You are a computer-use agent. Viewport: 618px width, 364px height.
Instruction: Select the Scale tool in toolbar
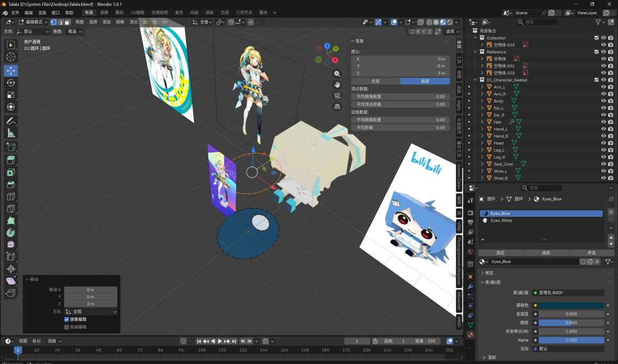pyautogui.click(x=11, y=95)
